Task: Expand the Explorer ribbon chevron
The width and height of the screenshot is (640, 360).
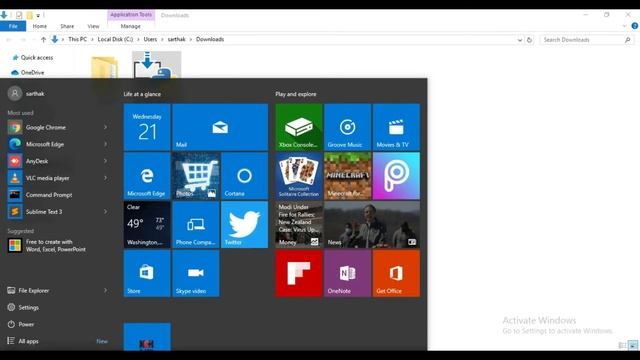Action: (624, 26)
